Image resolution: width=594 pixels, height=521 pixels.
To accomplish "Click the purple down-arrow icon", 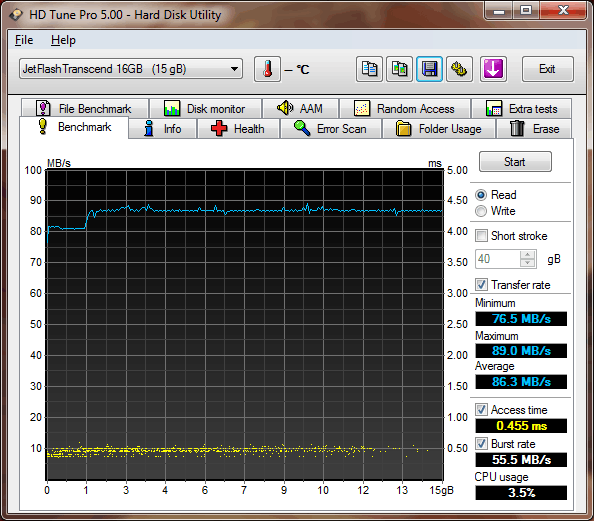I will pyautogui.click(x=493, y=69).
